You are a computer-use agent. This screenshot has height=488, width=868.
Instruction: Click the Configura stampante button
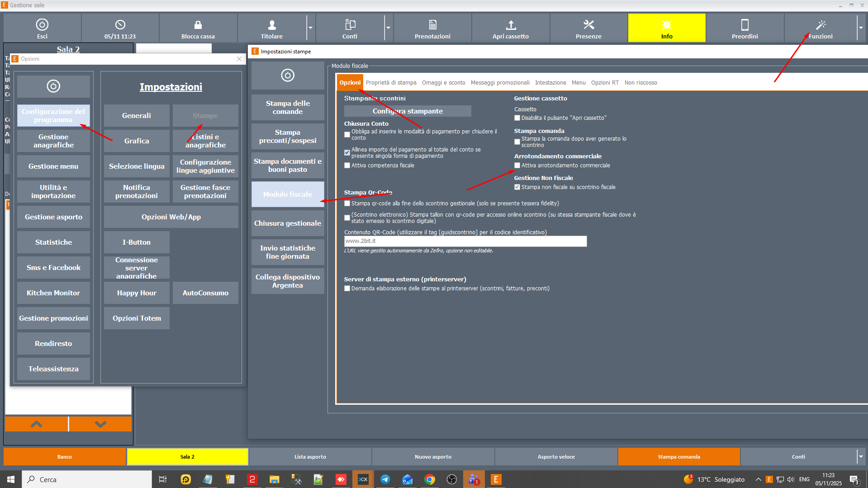[x=408, y=111]
